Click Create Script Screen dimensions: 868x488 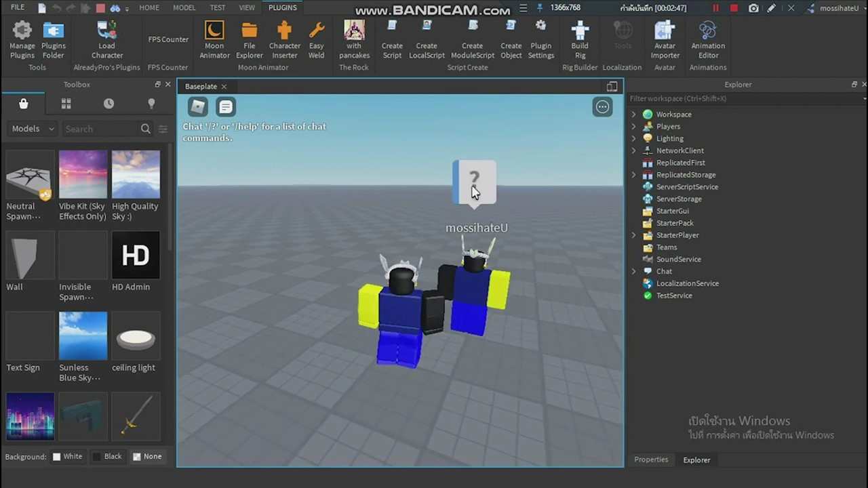(392, 39)
